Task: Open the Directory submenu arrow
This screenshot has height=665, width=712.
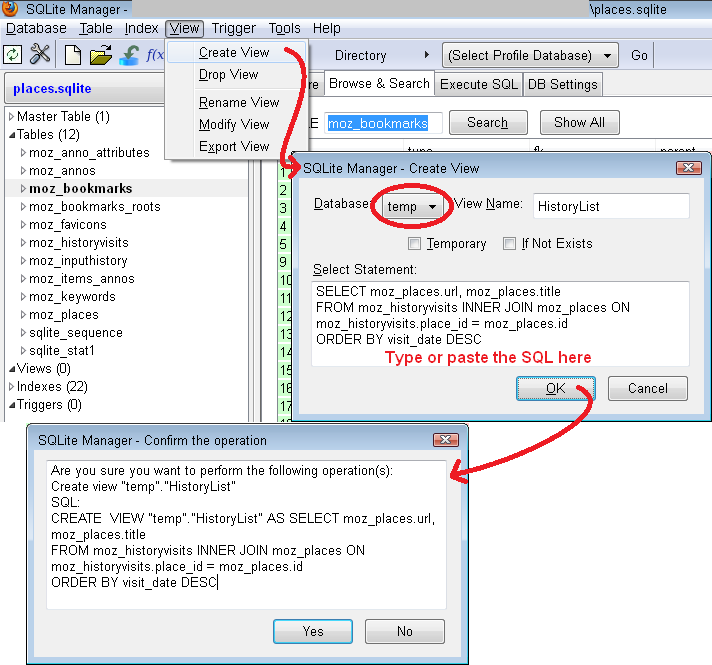Action: [426, 55]
